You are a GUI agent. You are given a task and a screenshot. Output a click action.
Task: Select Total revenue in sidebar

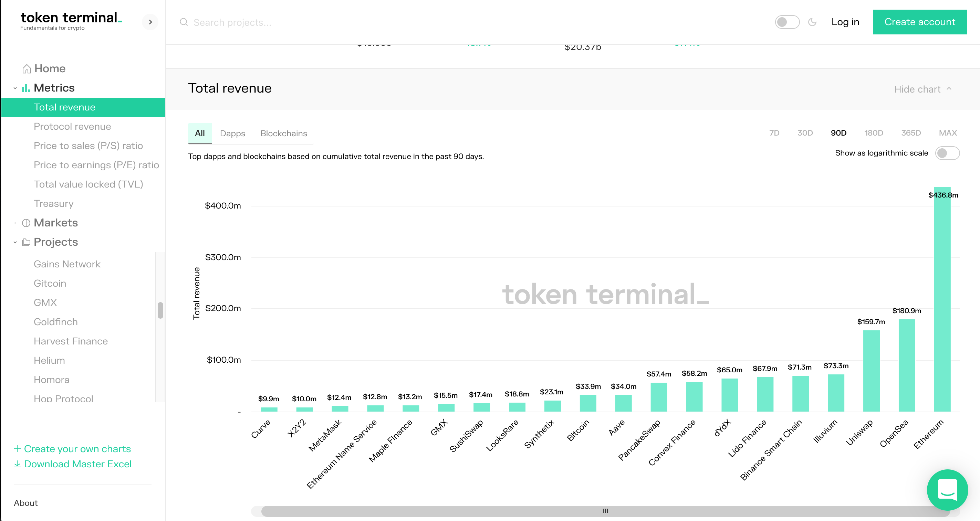tap(83, 107)
